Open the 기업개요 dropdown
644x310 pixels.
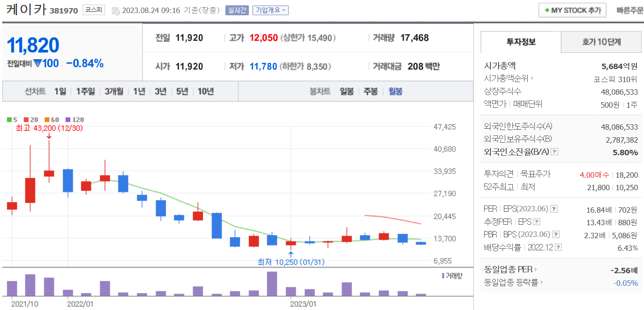[x=270, y=10]
